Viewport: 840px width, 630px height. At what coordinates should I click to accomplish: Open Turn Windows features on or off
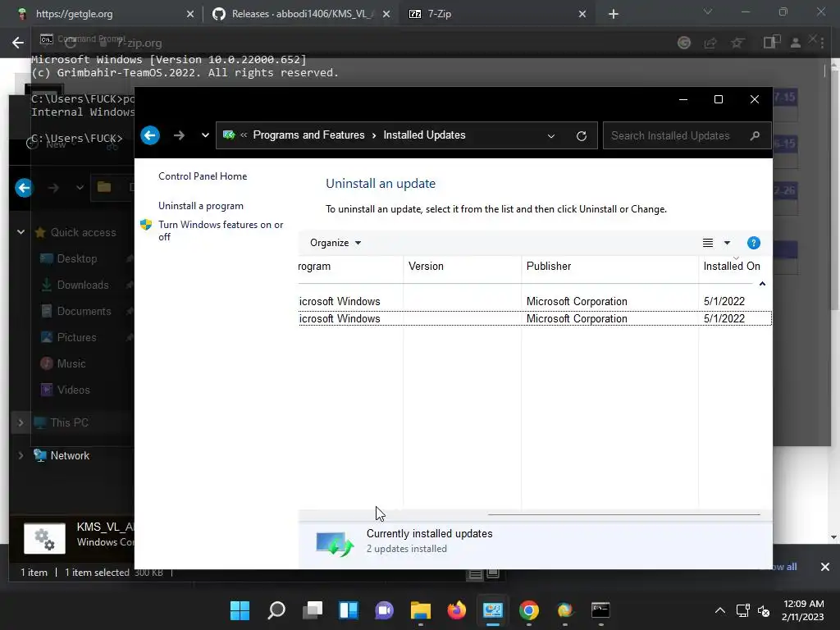tap(221, 231)
